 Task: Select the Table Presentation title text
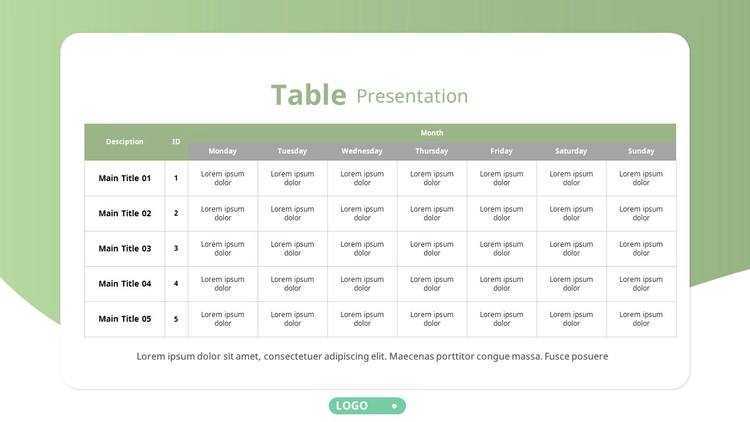coord(369,95)
